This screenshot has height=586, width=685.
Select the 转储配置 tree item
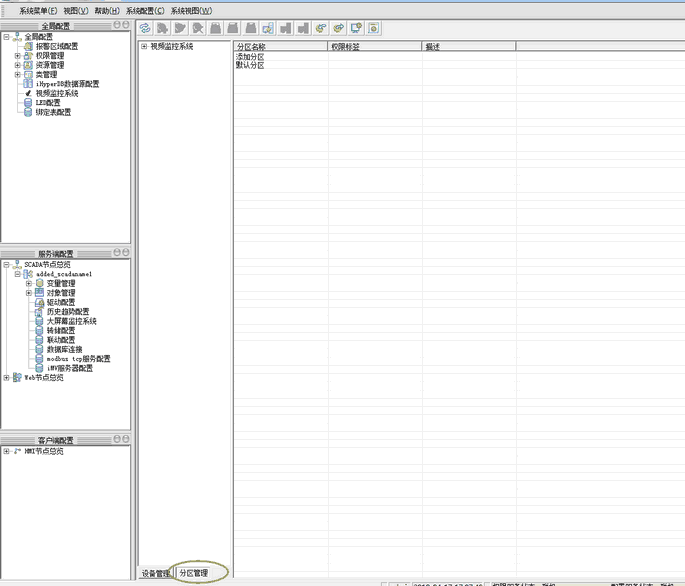coord(61,331)
